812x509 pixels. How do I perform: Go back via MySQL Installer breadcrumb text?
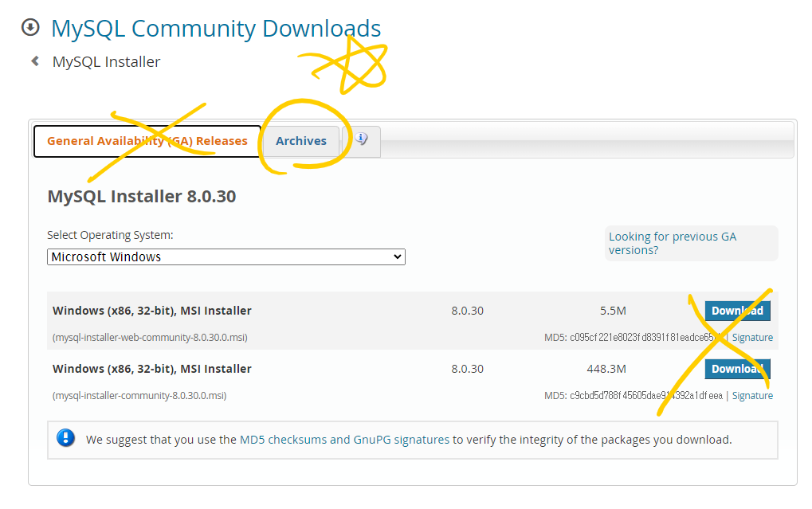pos(106,62)
